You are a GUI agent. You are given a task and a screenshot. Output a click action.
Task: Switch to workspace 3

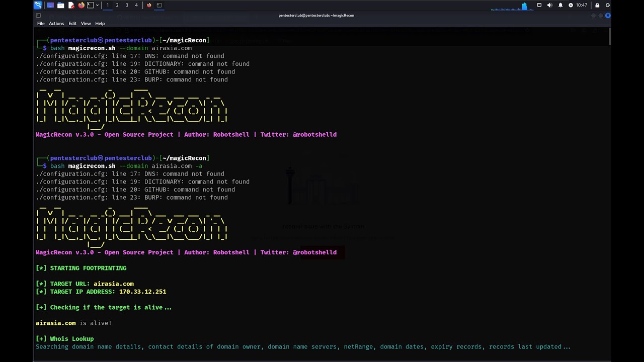pyautogui.click(x=127, y=5)
